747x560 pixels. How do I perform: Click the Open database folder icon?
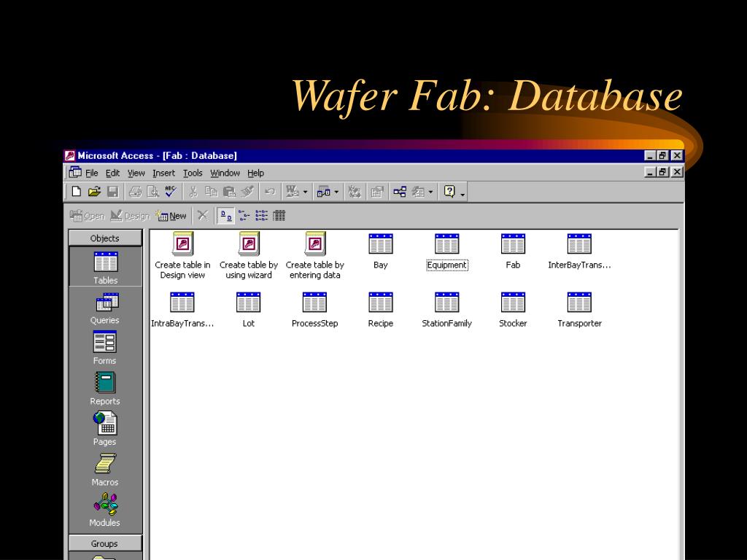click(x=94, y=192)
